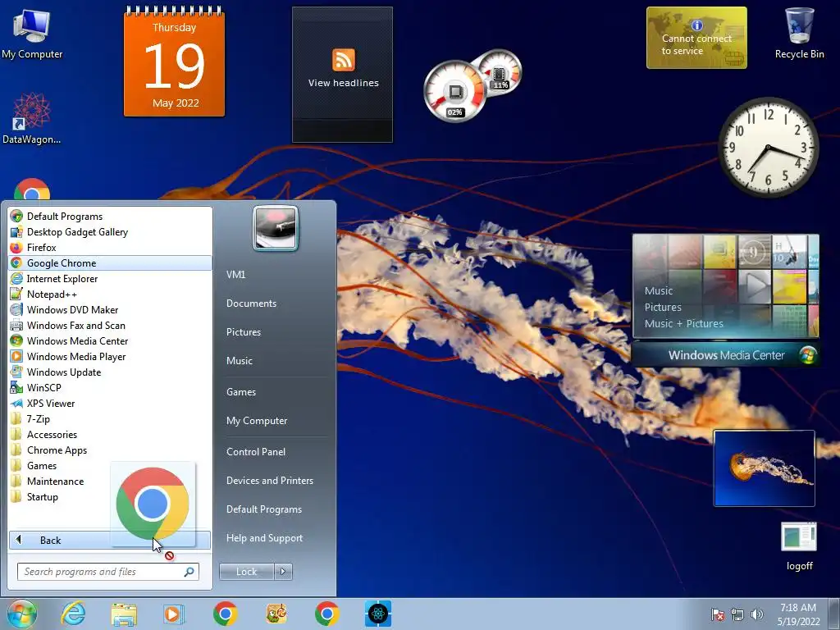Start Windows Media Player from programs list
Image resolution: width=840 pixels, height=630 pixels.
click(111, 356)
